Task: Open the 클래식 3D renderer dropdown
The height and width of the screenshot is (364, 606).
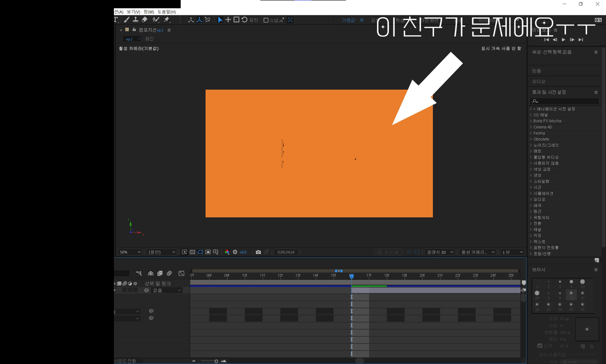Action: point(440,252)
